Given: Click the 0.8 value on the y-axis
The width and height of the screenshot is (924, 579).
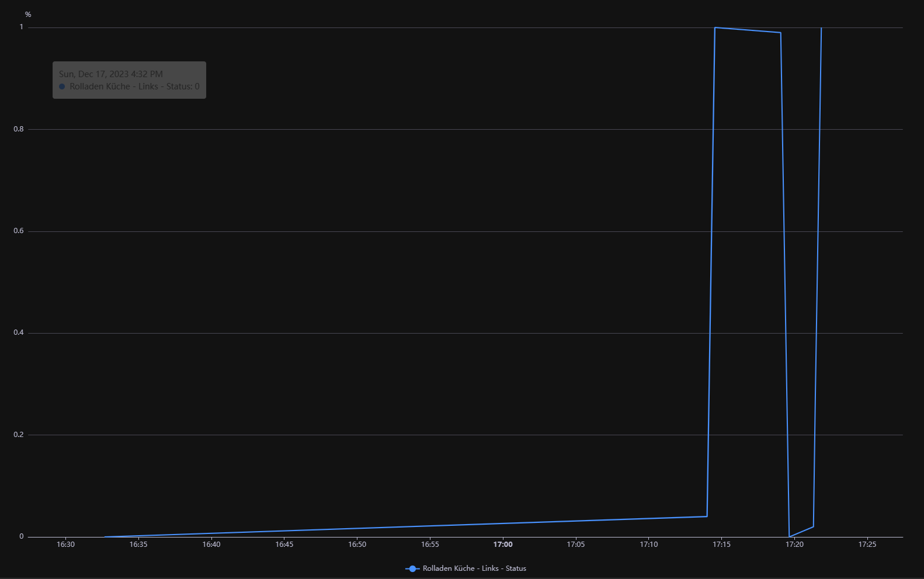Looking at the screenshot, I should click(x=19, y=129).
